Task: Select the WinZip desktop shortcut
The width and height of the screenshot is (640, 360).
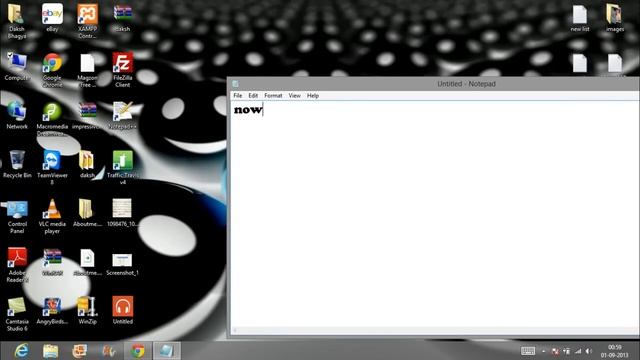Action: click(x=87, y=310)
